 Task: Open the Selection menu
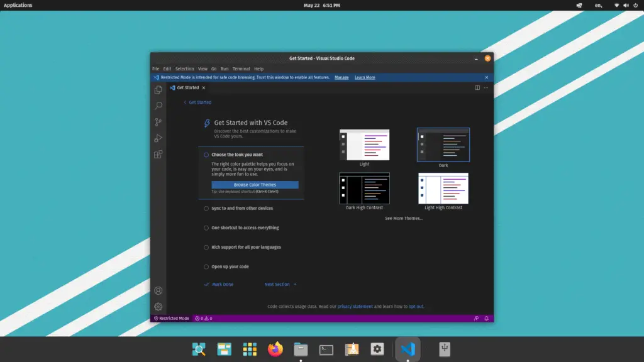[184, 69]
